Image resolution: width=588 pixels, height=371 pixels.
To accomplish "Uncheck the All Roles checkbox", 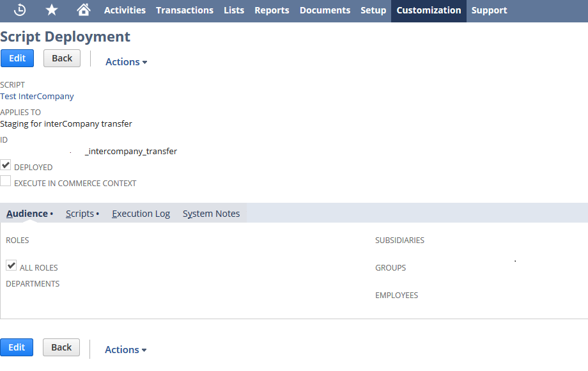I will click(x=12, y=265).
